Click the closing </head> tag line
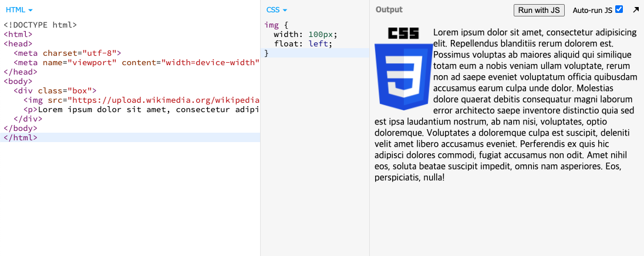 (x=21, y=72)
